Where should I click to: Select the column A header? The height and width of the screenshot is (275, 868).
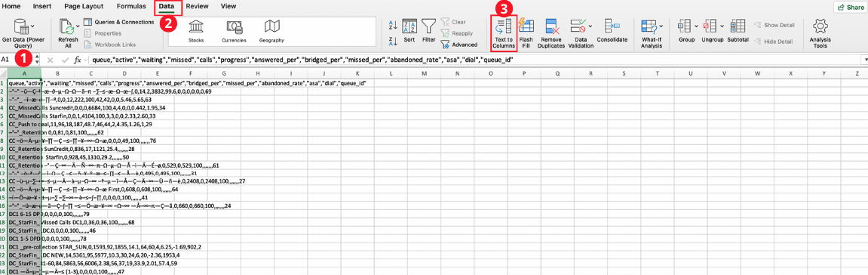coord(24,73)
